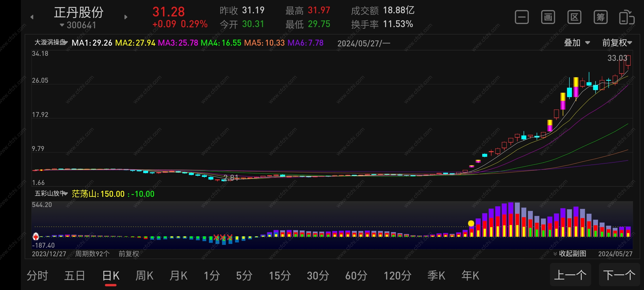
Task: Click the minus line icon in top toolbar
Action: pyautogui.click(x=521, y=17)
